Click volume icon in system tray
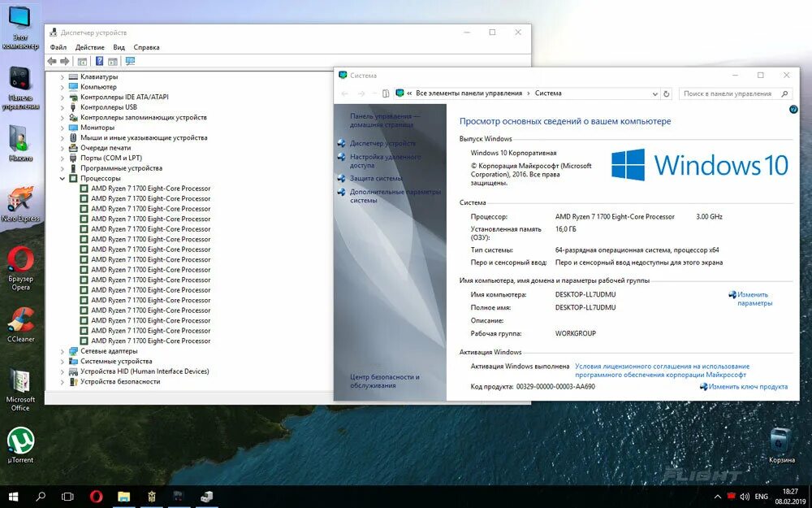812x508 pixels. 745,497
